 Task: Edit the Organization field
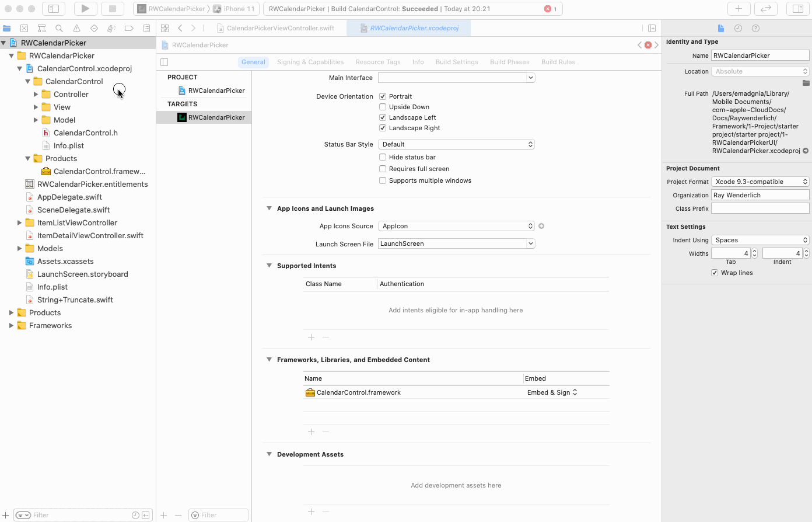coord(760,195)
